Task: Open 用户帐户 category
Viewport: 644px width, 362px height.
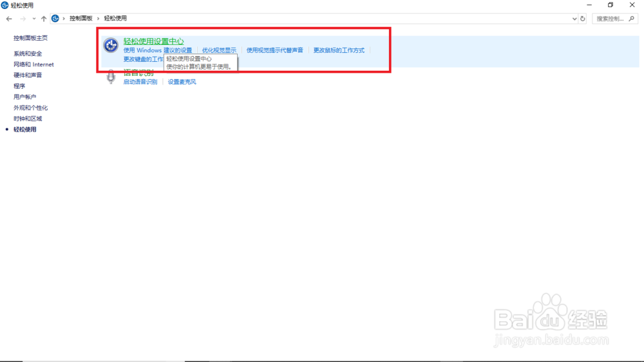Action: (24, 97)
